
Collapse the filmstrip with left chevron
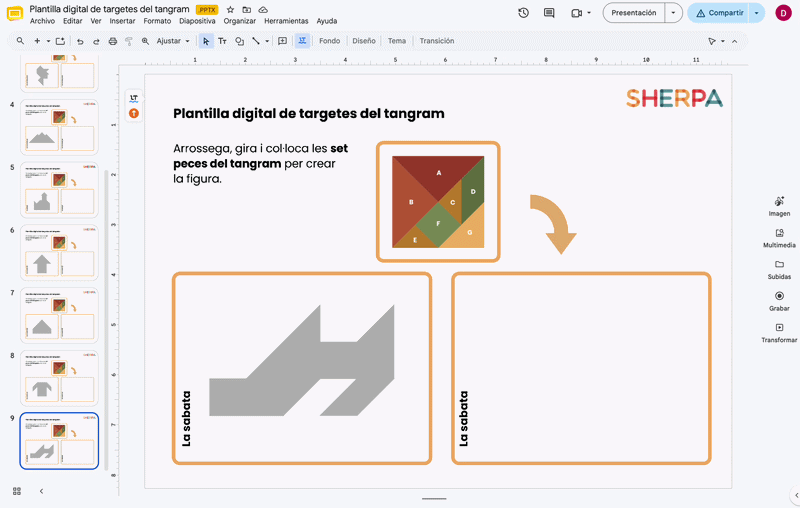41,491
